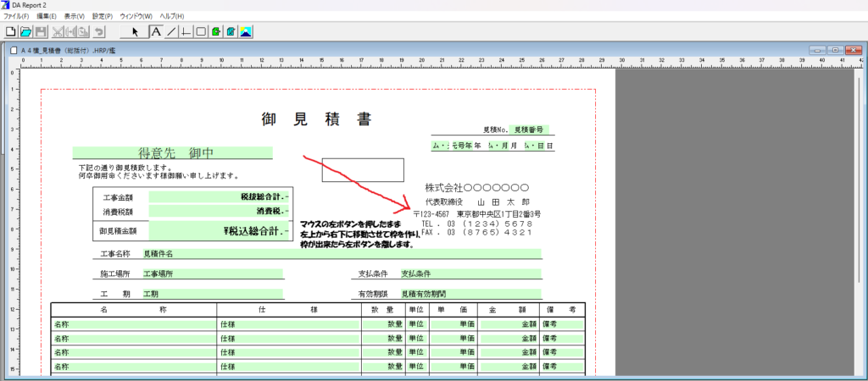Image resolution: width=868 pixels, height=381 pixels.
Task: Open the ウィンドウ(W) menu
Action: [x=136, y=17]
